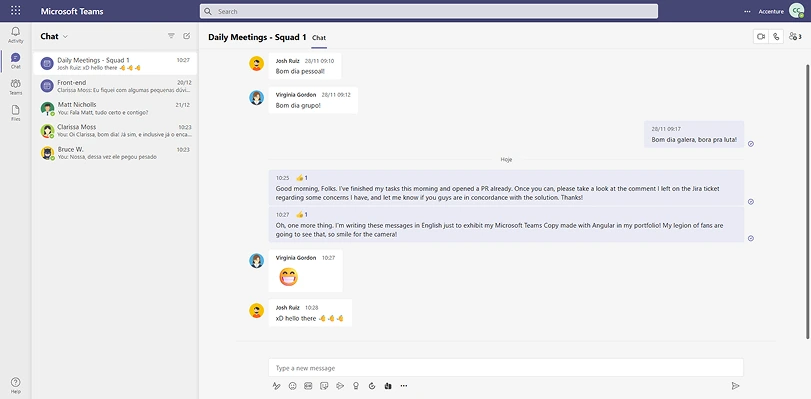Click the Praise badge icon
Screen dimensions: 811x399
(x=356, y=386)
